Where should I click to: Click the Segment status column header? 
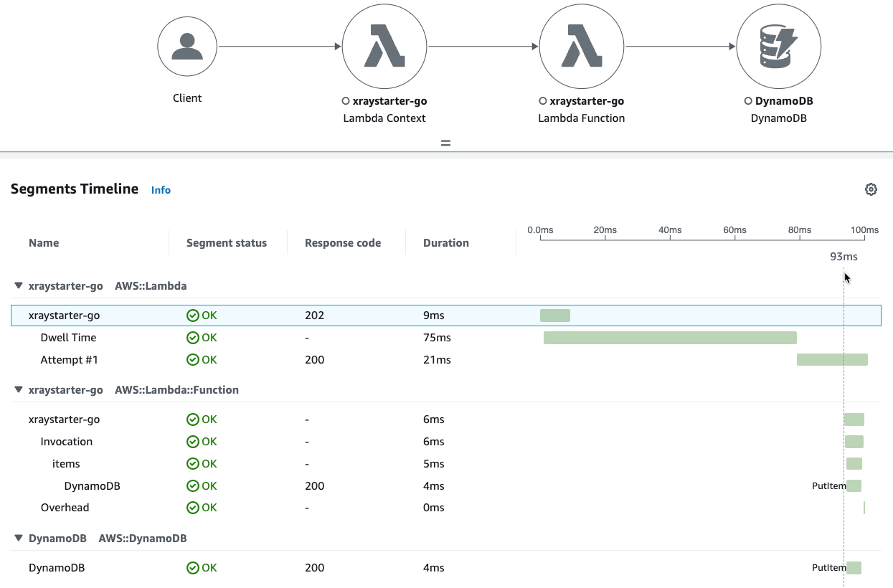click(x=227, y=243)
